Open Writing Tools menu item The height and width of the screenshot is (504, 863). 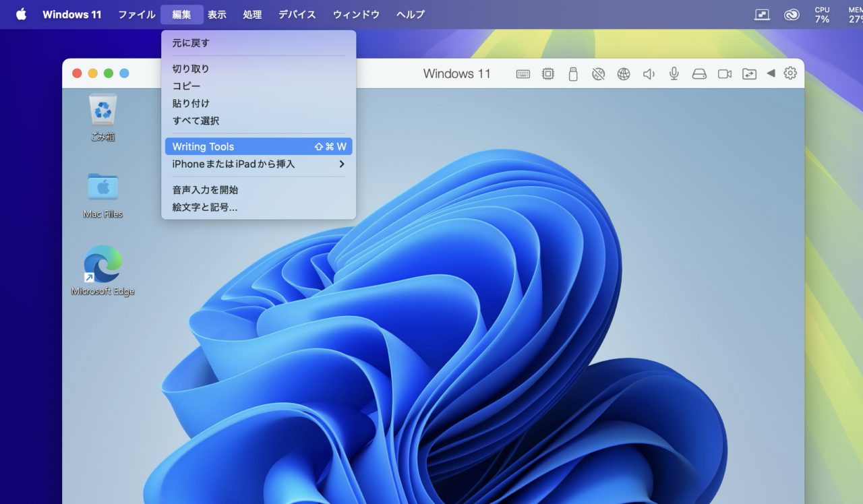tap(258, 147)
